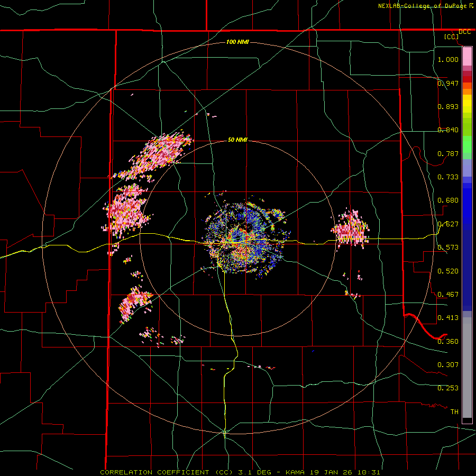Select the 0.947 legend value

click(448, 83)
